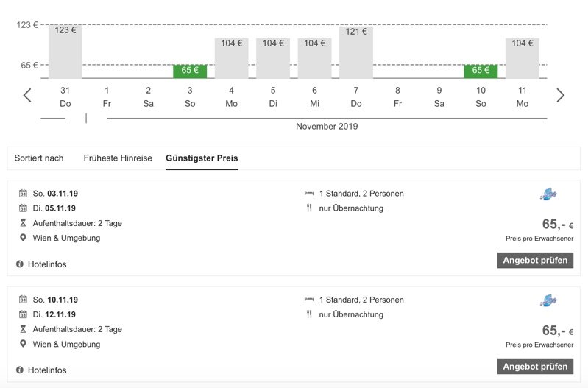588x388 pixels.
Task: Click the info icon beside first Hotelinfos
Action: point(20,264)
